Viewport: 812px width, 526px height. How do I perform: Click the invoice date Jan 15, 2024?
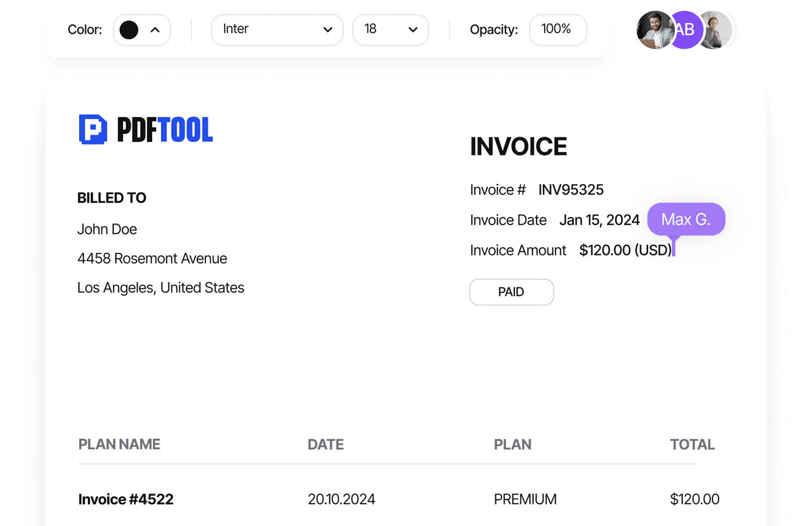pyautogui.click(x=599, y=220)
